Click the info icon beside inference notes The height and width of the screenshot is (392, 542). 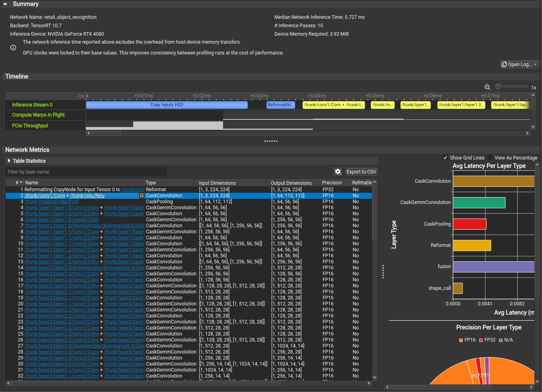pos(13,48)
